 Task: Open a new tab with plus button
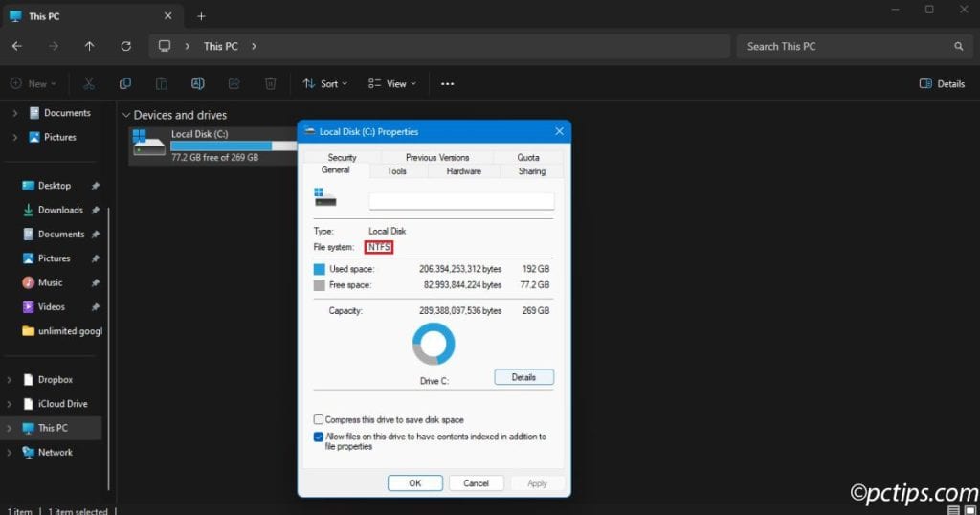pyautogui.click(x=201, y=16)
